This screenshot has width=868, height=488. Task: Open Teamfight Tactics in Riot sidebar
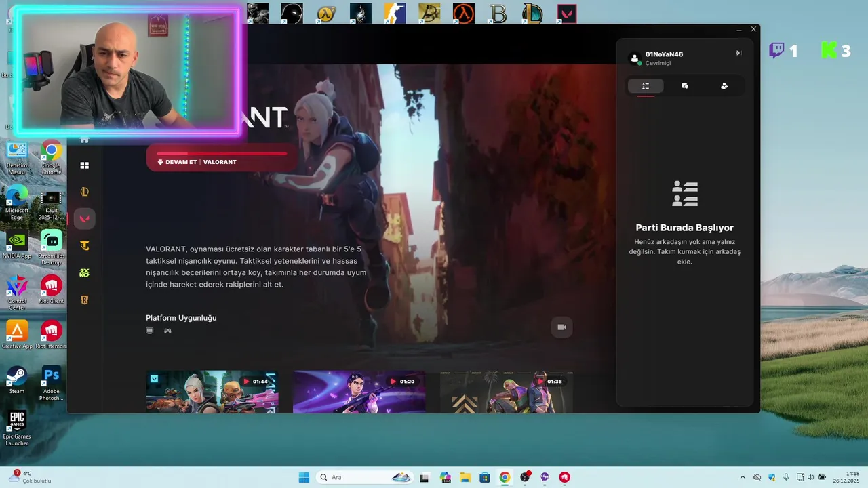[85, 246]
